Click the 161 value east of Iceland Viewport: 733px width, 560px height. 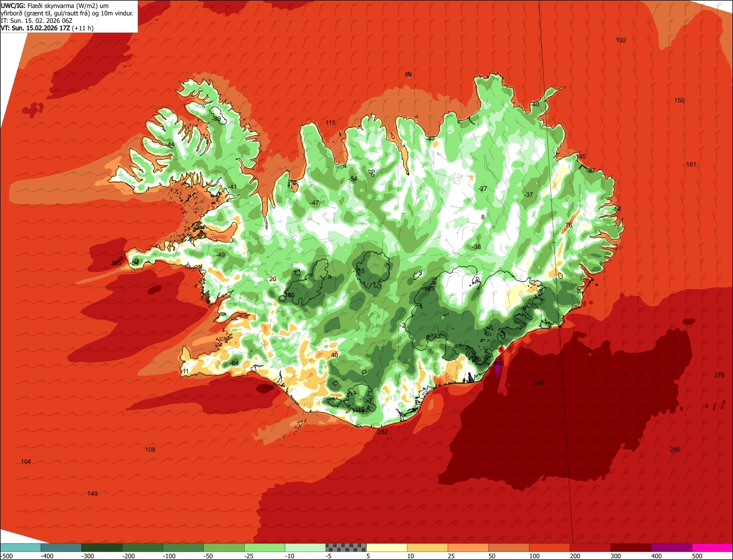click(691, 164)
